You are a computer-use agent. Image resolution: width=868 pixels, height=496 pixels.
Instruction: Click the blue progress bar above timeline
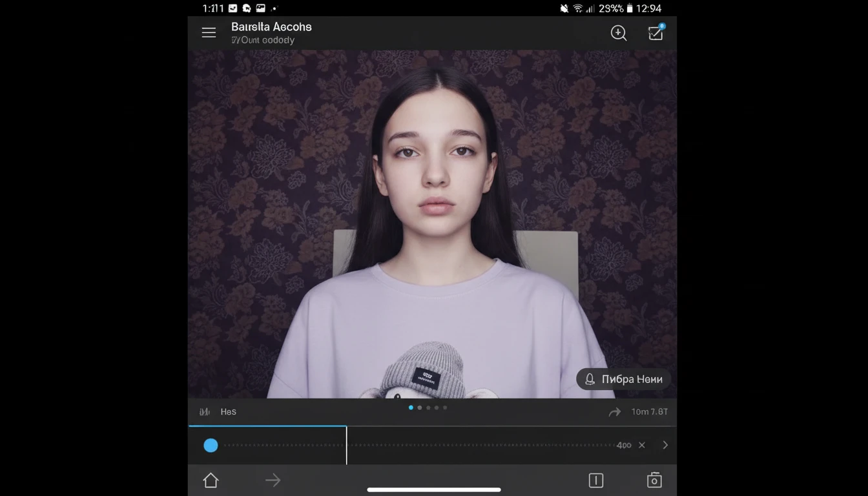(x=267, y=426)
